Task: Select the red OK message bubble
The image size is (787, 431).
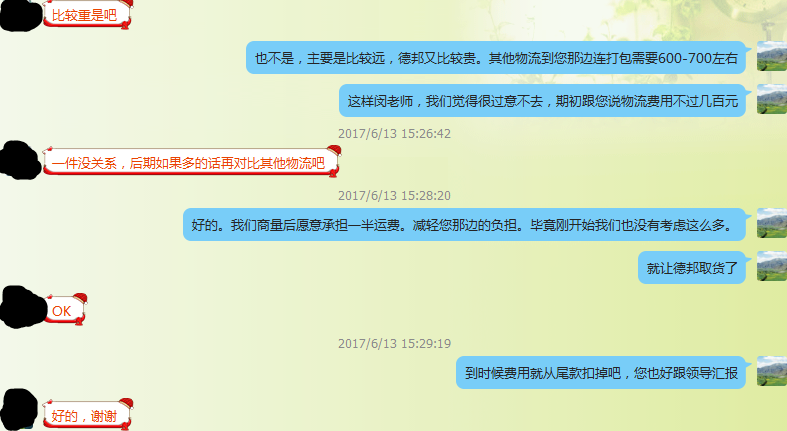Action: [x=66, y=310]
